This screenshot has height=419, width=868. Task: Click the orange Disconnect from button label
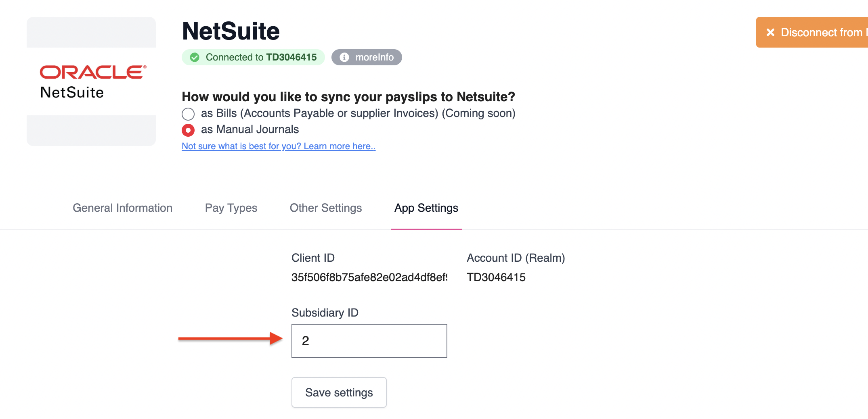coord(822,32)
